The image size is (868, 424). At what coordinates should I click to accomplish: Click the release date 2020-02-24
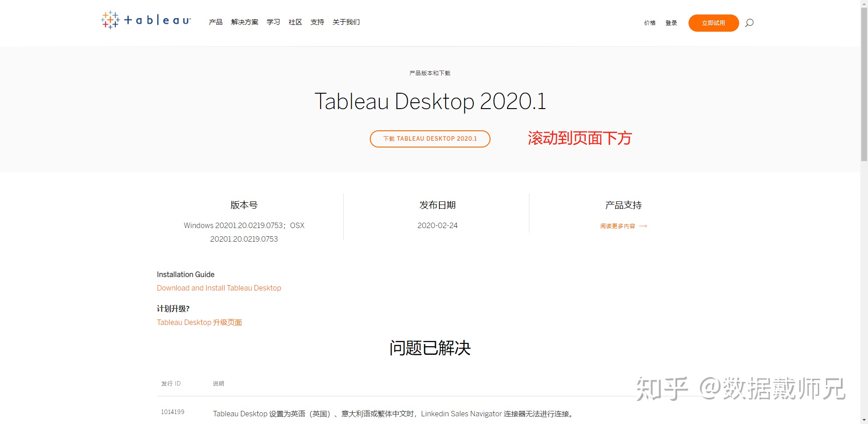pyautogui.click(x=437, y=225)
